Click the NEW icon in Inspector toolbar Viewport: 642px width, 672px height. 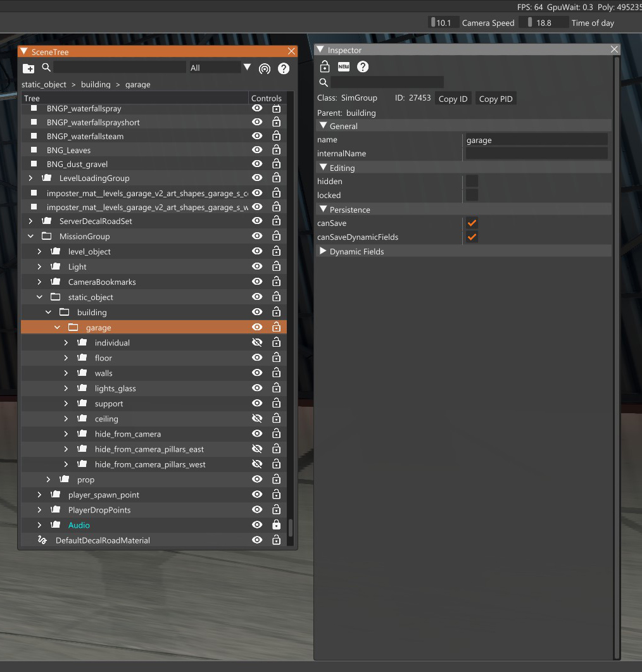click(344, 66)
